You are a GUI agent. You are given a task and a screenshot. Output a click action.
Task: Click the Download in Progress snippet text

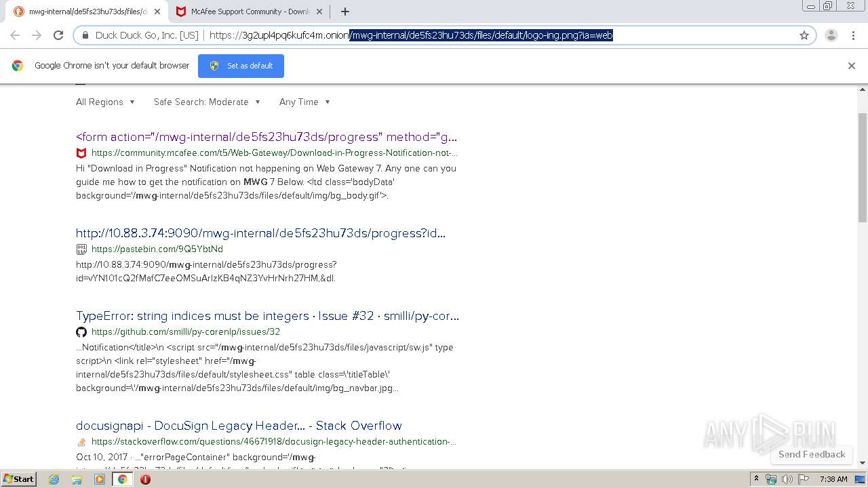267,182
